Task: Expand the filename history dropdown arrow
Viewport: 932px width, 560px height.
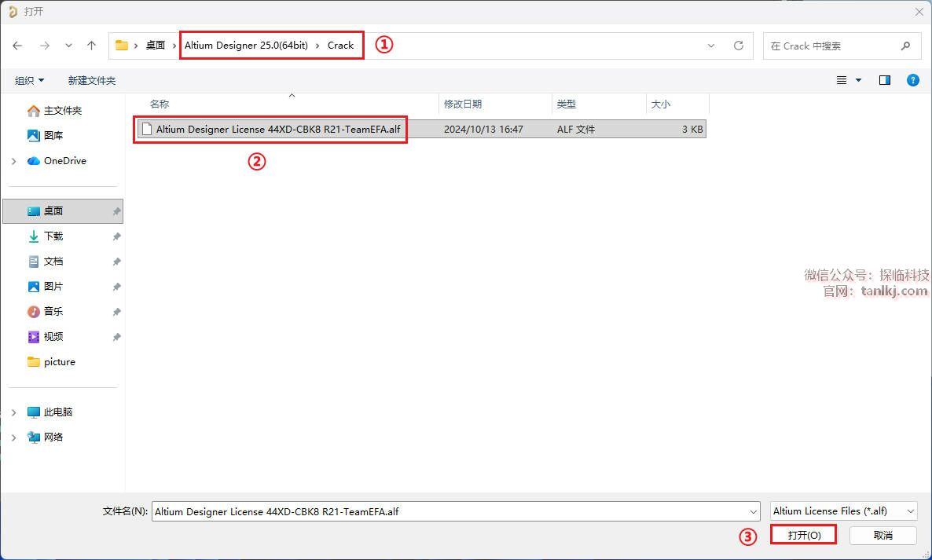Action: click(753, 511)
